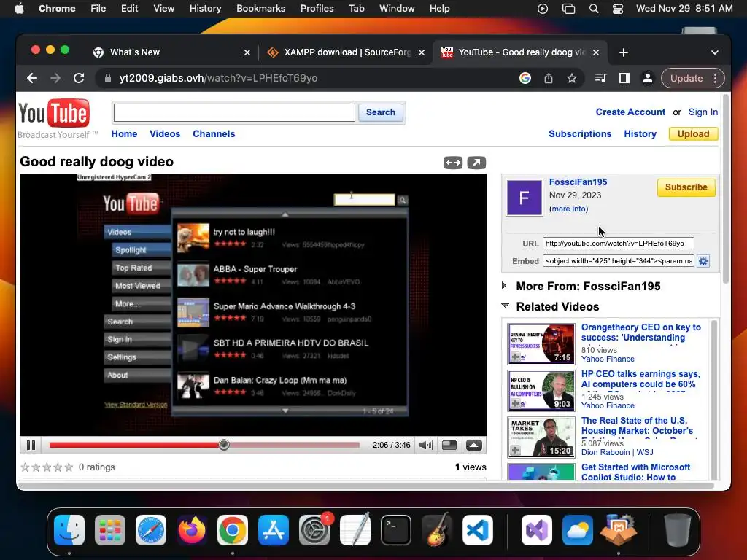Collapse the Related Videos section
The width and height of the screenshot is (747, 560).
tap(505, 306)
